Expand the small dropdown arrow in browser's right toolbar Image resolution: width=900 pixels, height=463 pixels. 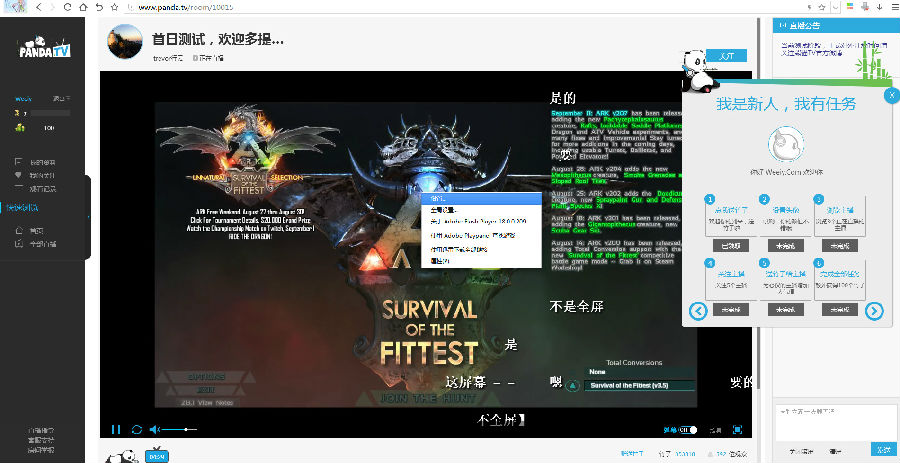tap(836, 7)
